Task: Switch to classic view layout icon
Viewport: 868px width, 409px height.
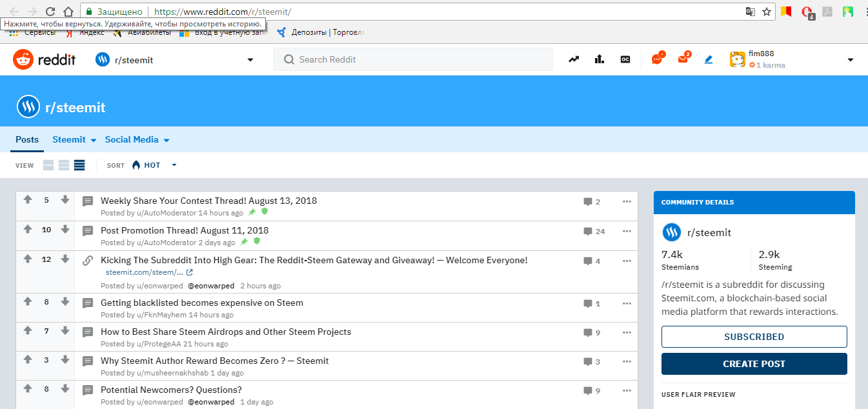Action: coord(64,165)
